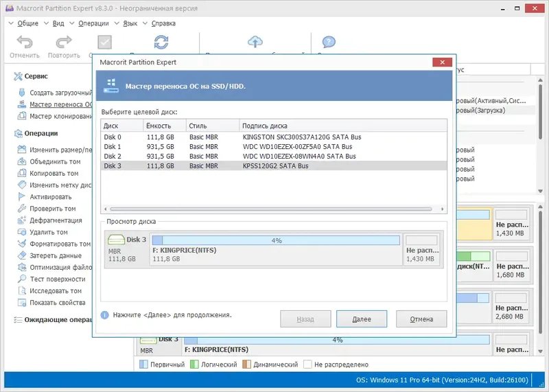Click the OS migration wizard sidebar icon

point(22,104)
